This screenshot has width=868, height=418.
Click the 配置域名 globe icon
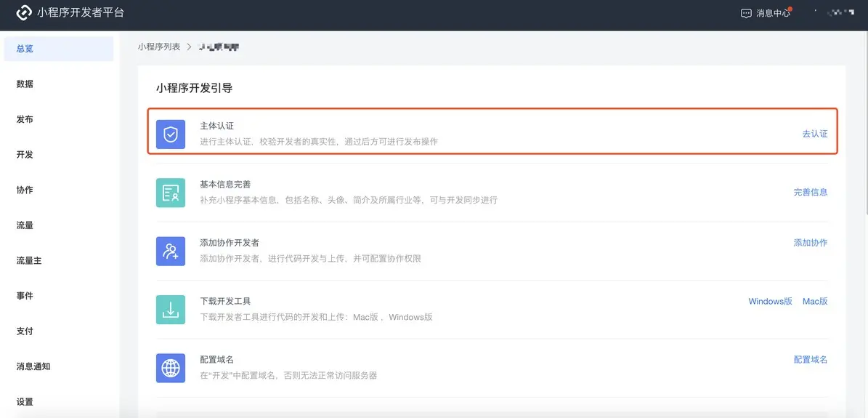[x=171, y=368]
